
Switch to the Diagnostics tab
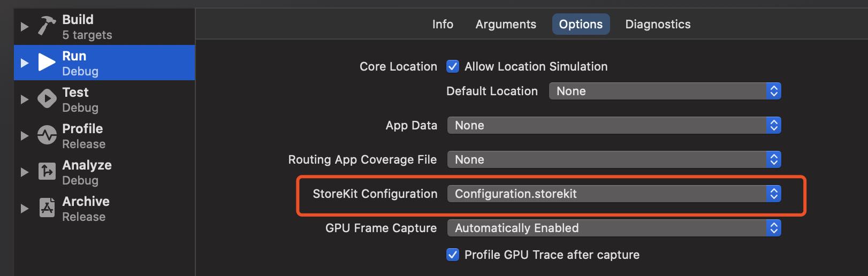pos(658,24)
